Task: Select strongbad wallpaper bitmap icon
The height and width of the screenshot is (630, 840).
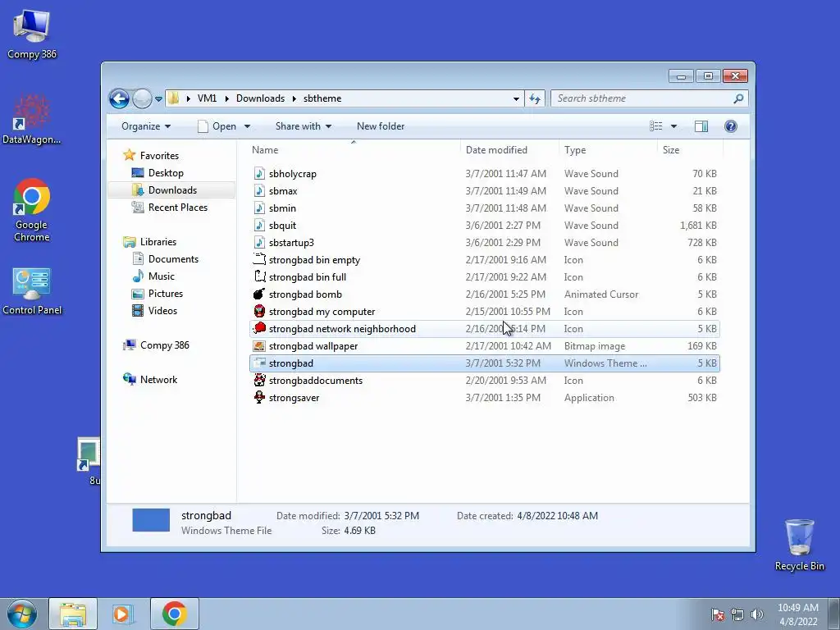Action: click(259, 346)
